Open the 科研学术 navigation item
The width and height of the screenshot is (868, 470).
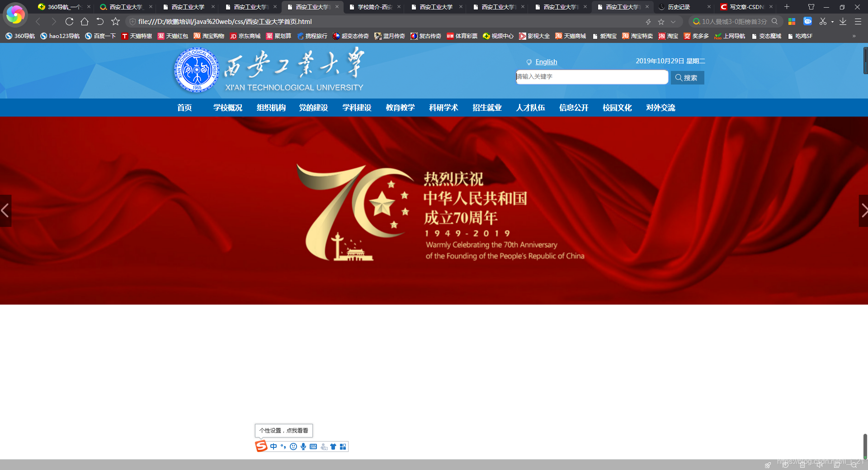point(443,108)
